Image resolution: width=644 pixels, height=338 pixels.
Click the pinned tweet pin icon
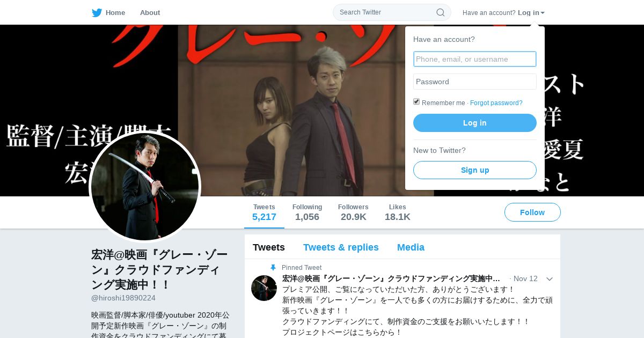[273, 267]
